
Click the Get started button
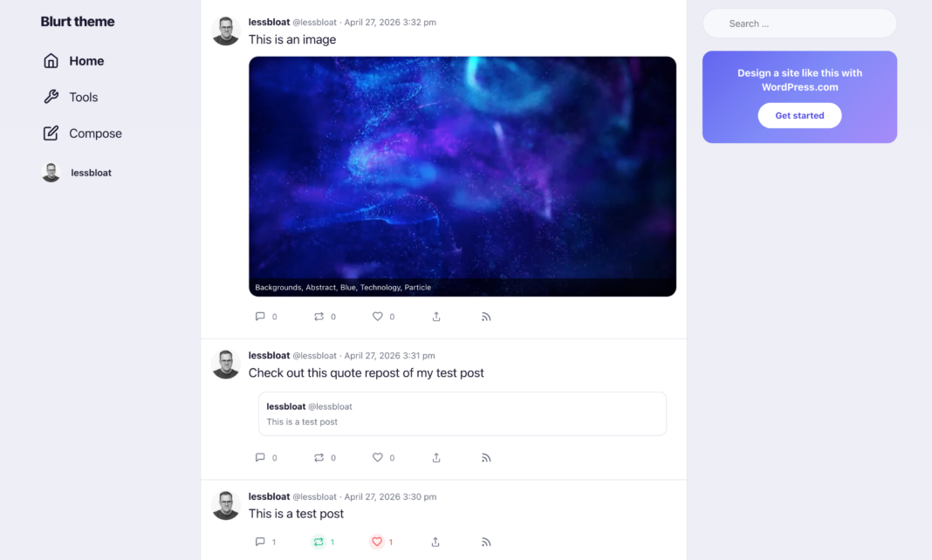click(799, 115)
